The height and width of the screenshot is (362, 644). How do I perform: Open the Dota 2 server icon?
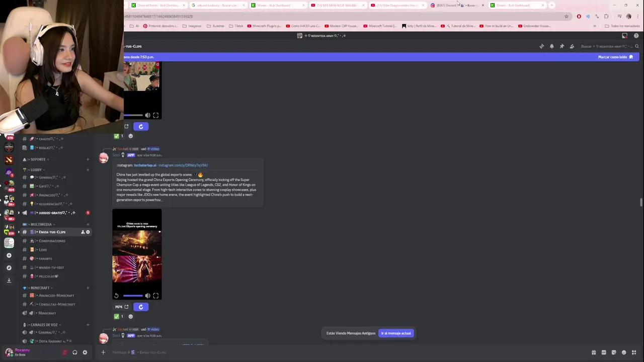coord(9,160)
